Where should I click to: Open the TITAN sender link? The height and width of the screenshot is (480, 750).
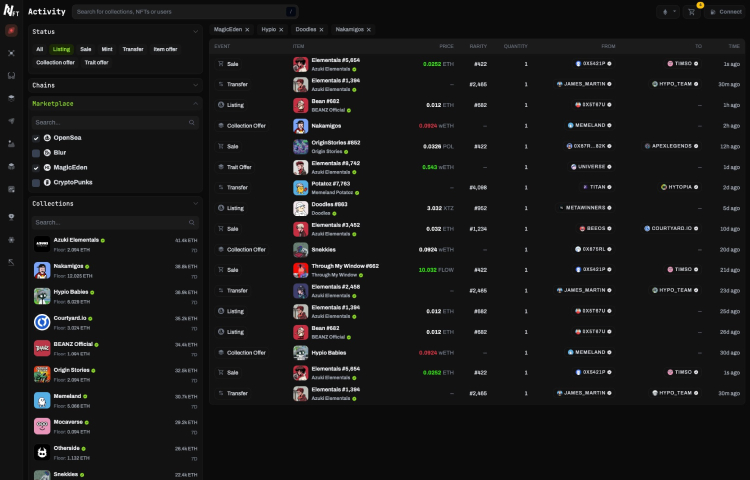[596, 187]
